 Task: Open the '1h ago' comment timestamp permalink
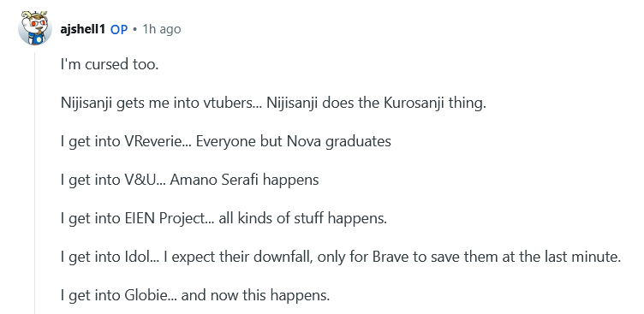[161, 29]
